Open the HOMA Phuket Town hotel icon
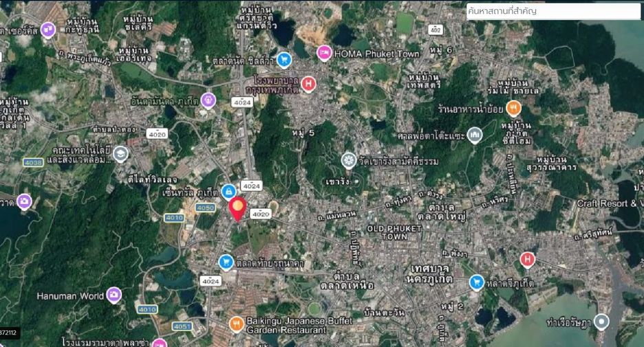644x347 pixels. point(324,54)
